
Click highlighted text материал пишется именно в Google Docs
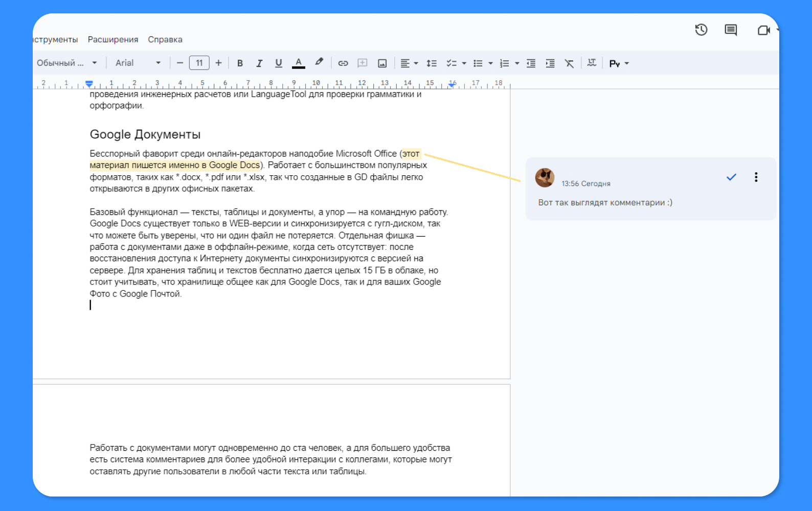tap(175, 165)
